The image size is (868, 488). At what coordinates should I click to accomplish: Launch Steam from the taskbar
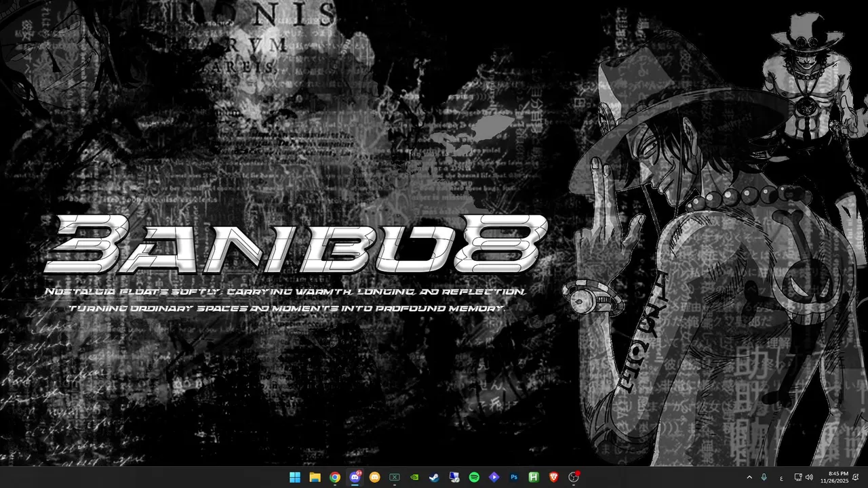coord(434,477)
